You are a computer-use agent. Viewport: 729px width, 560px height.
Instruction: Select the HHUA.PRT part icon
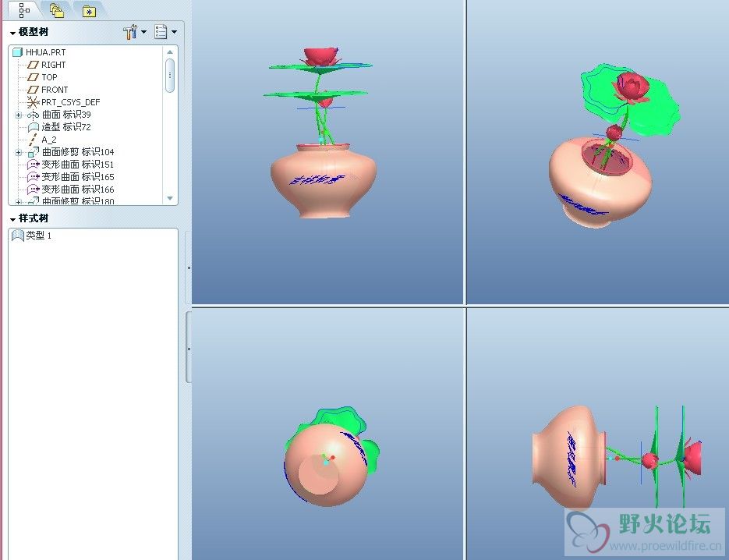click(x=17, y=52)
